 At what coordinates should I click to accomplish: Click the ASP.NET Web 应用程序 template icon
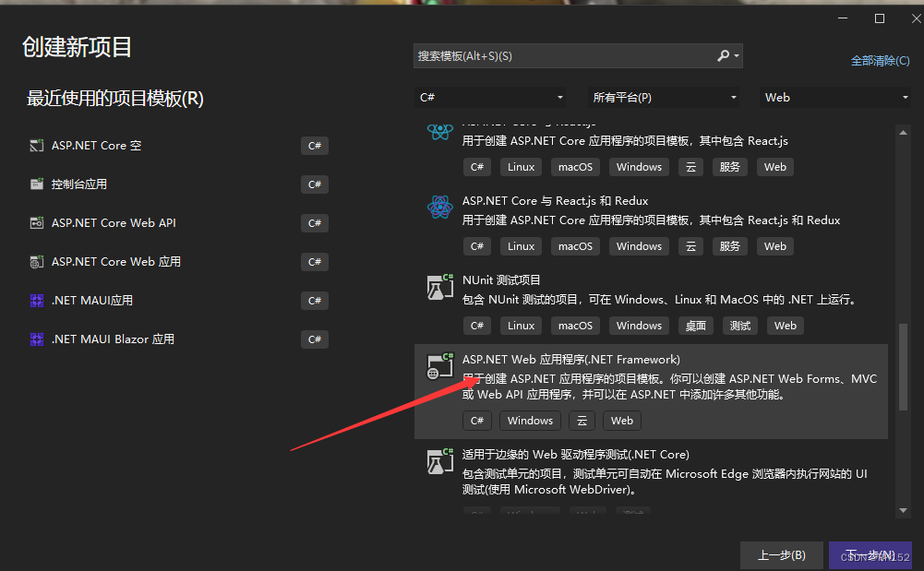point(440,366)
